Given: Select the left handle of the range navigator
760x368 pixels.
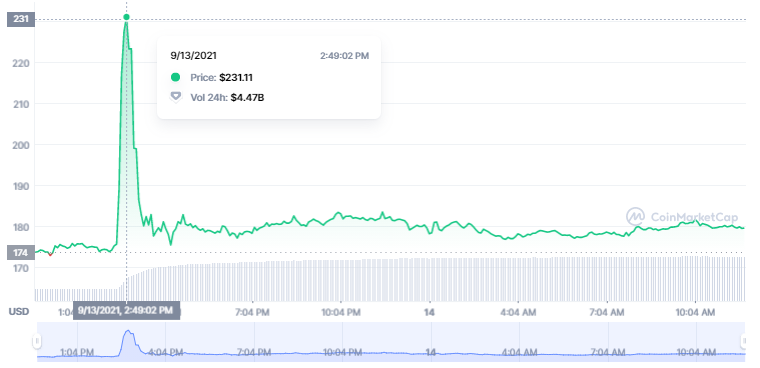Looking at the screenshot, I should coord(37,341).
